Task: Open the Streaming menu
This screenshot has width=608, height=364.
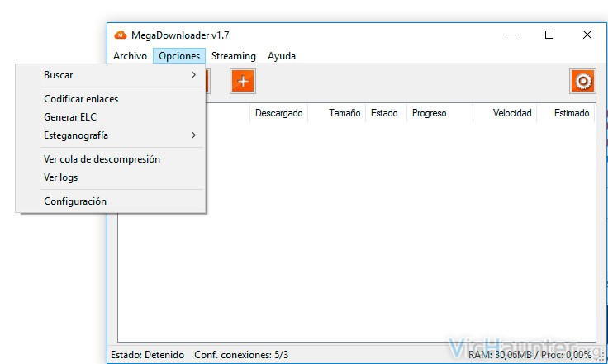Action: [x=234, y=56]
